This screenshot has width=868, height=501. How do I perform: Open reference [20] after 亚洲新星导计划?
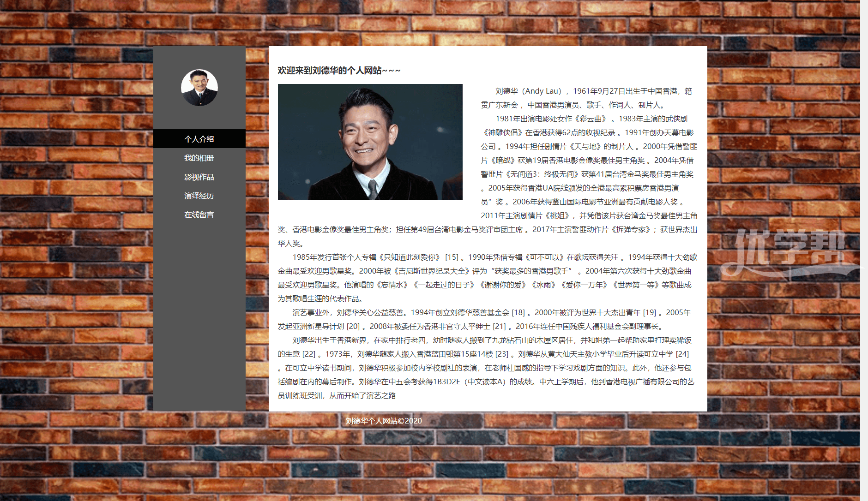353,327
